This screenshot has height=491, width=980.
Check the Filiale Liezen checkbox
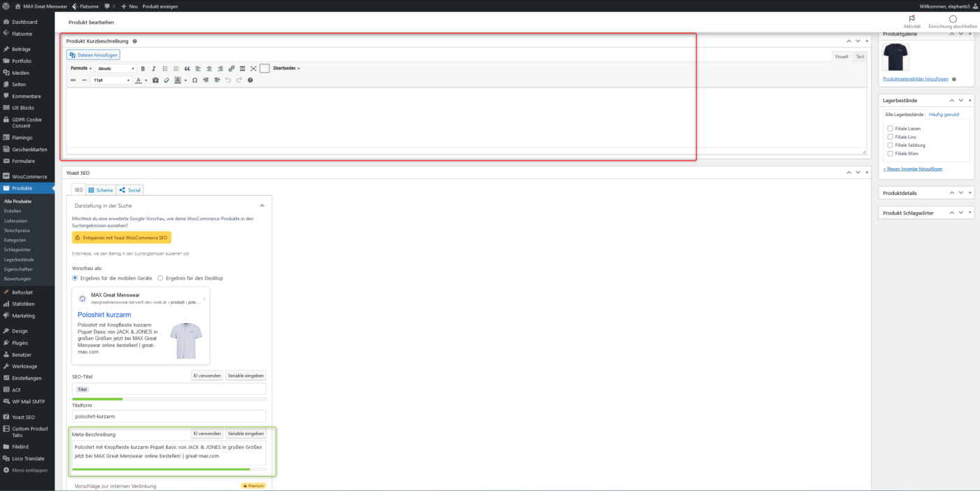(x=890, y=129)
